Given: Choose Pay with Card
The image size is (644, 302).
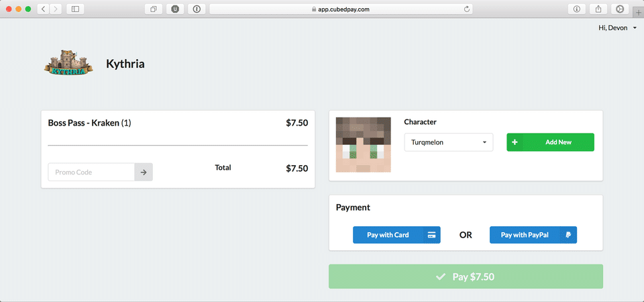Looking at the screenshot, I should tap(396, 235).
